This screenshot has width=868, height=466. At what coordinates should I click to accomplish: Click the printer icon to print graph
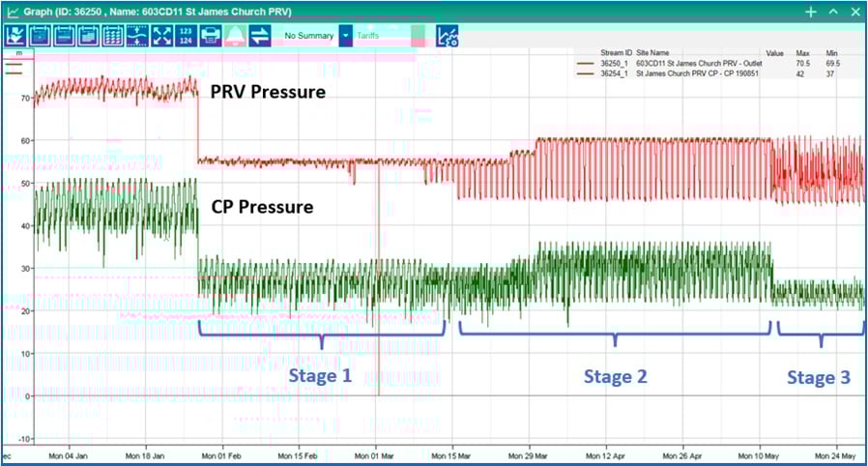(211, 36)
